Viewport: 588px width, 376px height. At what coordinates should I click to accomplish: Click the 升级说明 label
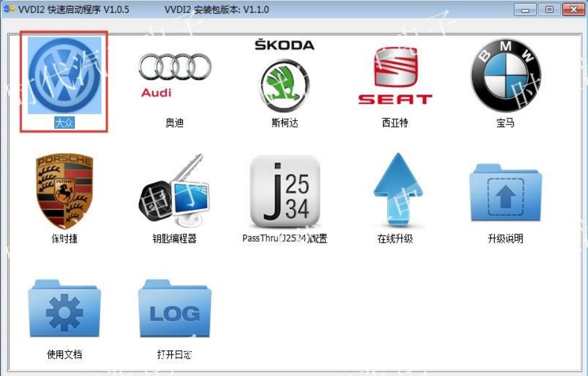click(506, 239)
